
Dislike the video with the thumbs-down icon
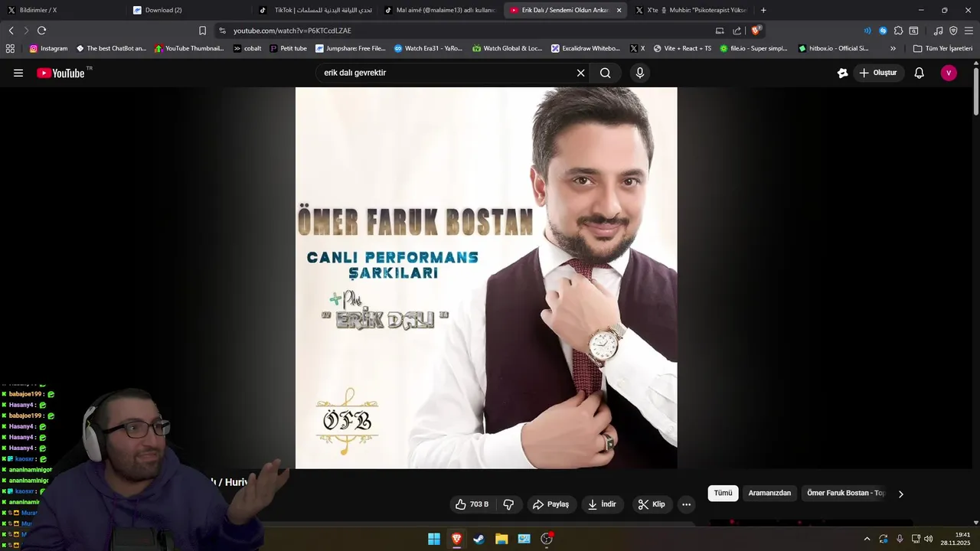508,504
